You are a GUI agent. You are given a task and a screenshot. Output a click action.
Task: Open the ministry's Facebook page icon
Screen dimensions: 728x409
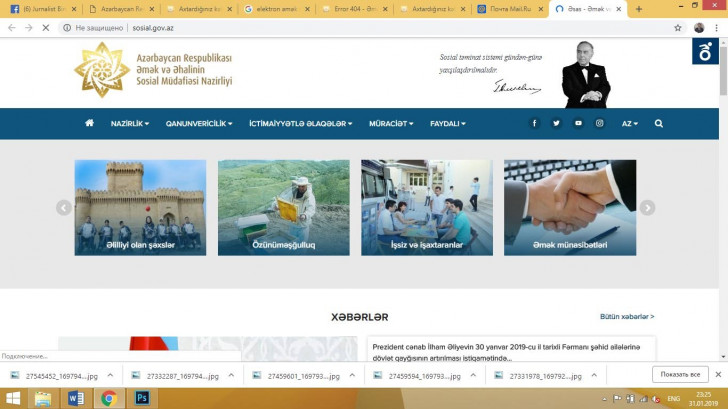pyautogui.click(x=534, y=123)
